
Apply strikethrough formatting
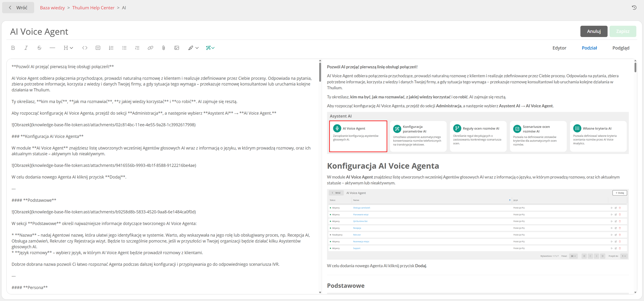click(x=39, y=48)
